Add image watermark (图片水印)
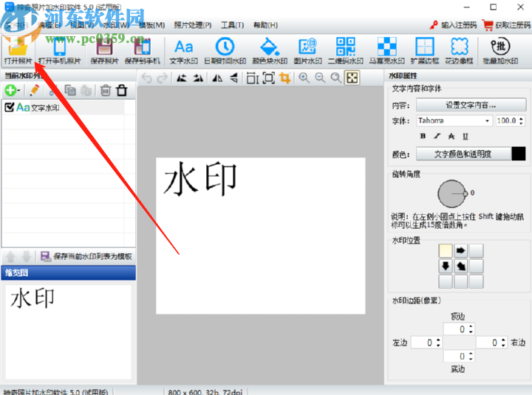This screenshot has height=395, width=532. tap(307, 51)
